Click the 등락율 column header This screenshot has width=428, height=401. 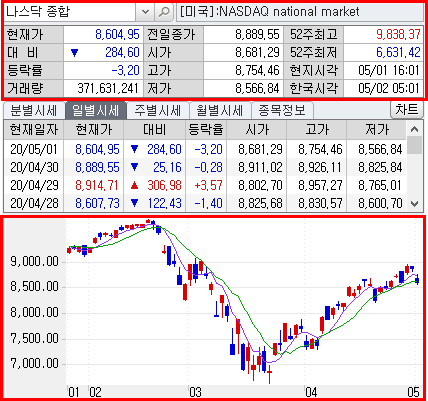click(x=206, y=130)
